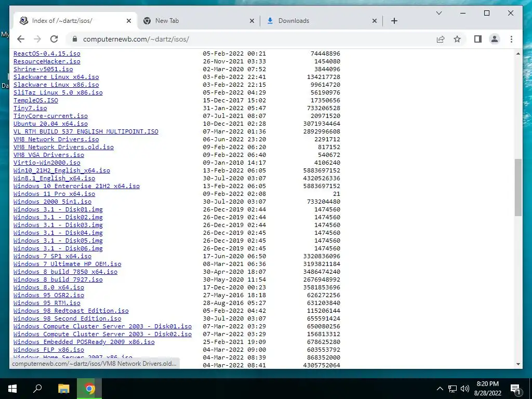
Task: Click scrollbar up arrow
Action: (518, 54)
